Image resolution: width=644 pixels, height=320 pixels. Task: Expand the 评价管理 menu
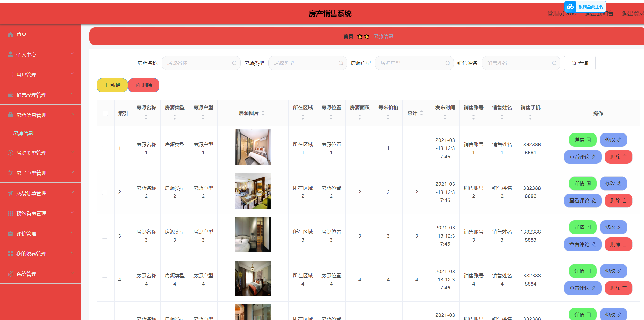click(72, 233)
